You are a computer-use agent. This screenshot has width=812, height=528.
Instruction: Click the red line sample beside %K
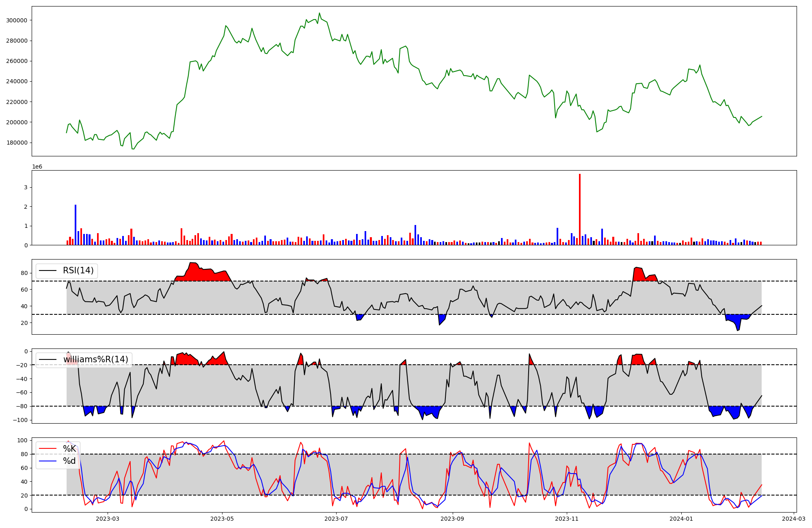point(47,449)
